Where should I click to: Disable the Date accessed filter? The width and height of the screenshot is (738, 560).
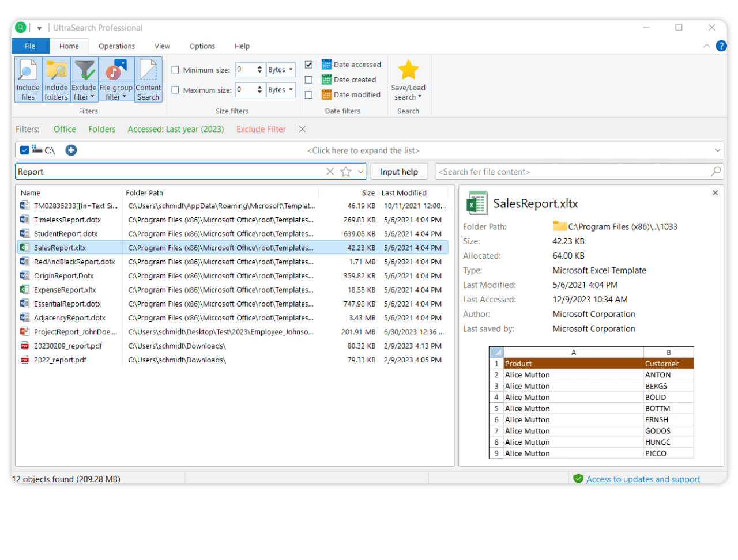pyautogui.click(x=309, y=64)
